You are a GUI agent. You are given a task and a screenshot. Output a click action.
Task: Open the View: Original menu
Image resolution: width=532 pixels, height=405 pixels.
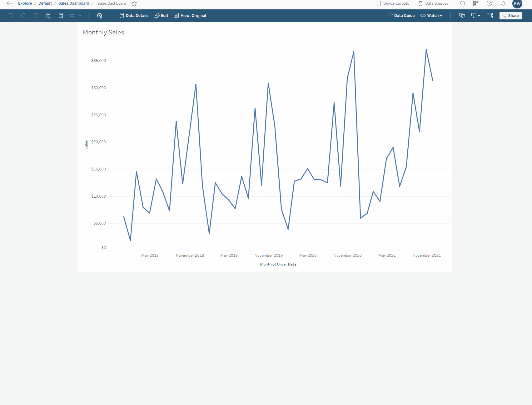coord(190,16)
